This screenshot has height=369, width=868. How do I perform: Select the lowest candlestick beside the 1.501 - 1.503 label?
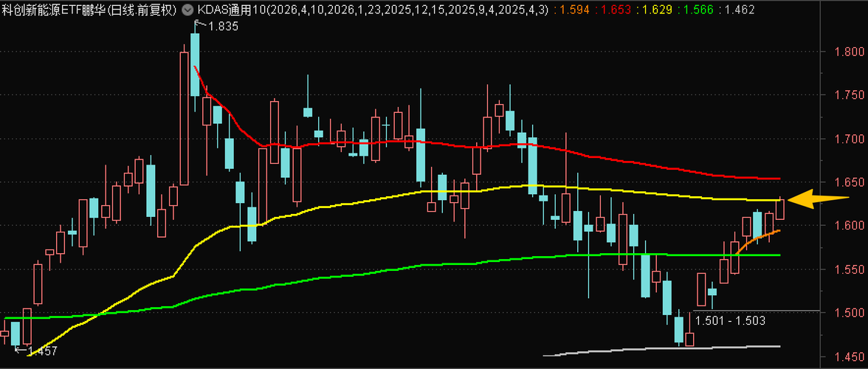(x=689, y=339)
